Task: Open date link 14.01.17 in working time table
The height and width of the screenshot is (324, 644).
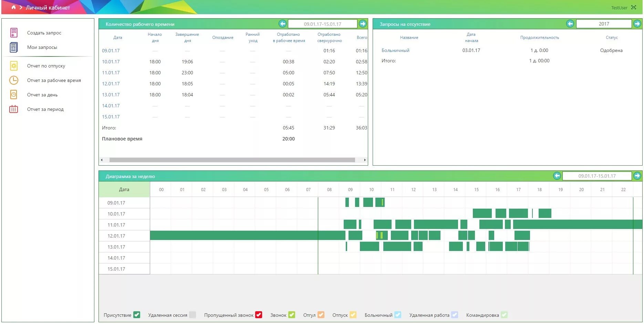Action: pos(111,106)
